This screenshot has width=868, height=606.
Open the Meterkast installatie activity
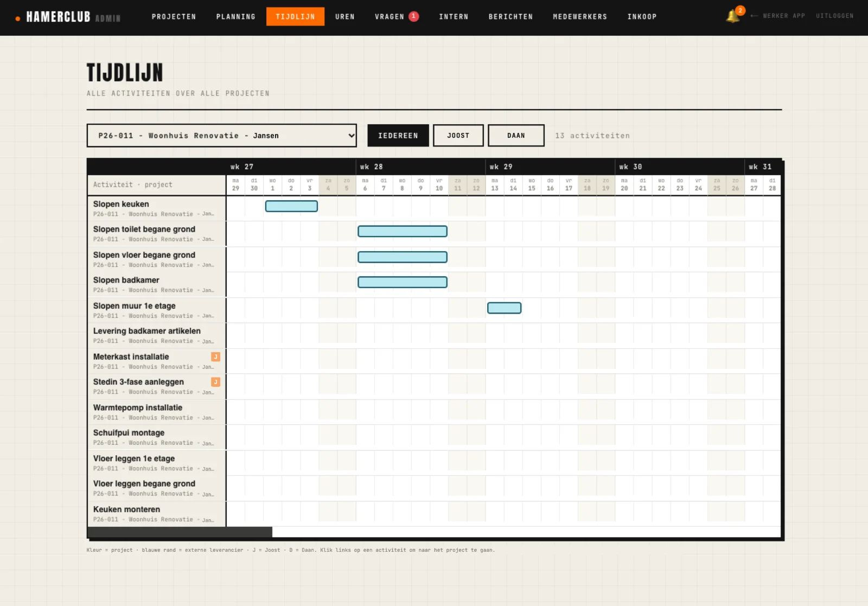click(156, 361)
